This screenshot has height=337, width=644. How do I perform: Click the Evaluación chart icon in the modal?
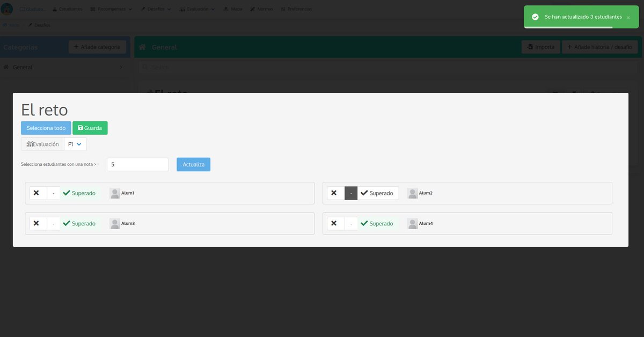(30, 144)
